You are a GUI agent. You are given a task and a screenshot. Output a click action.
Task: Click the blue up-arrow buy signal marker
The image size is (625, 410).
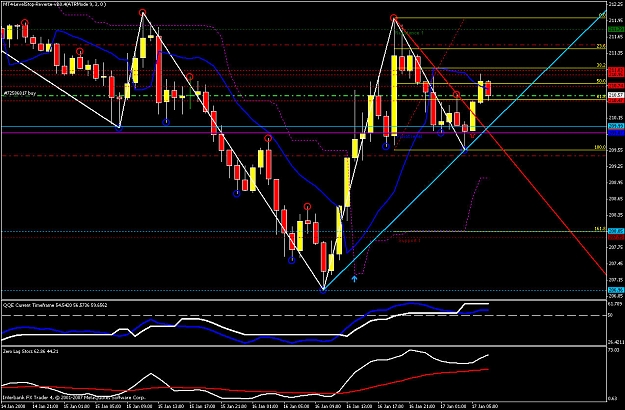point(354,279)
